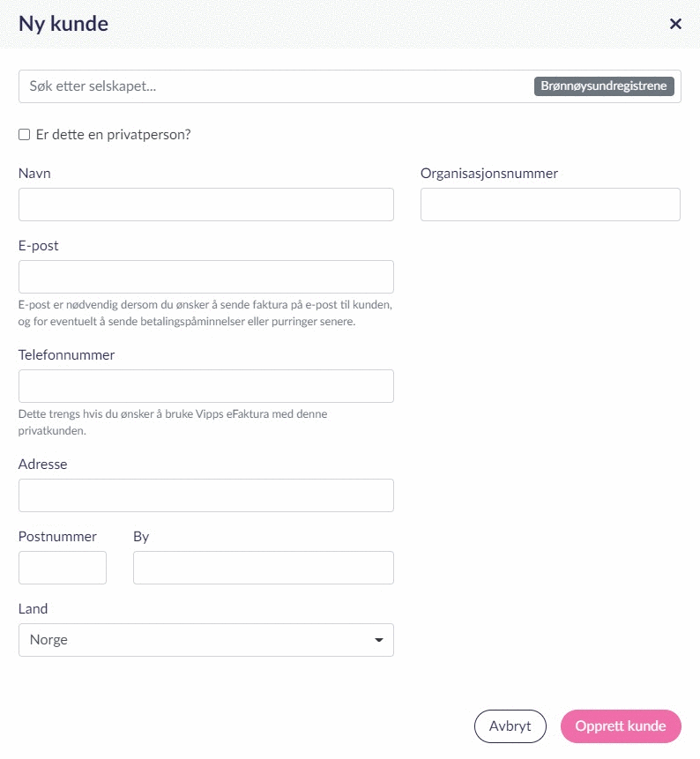Click the Opprett kunde button
Viewport: 700px width, 759px height.
tap(621, 726)
